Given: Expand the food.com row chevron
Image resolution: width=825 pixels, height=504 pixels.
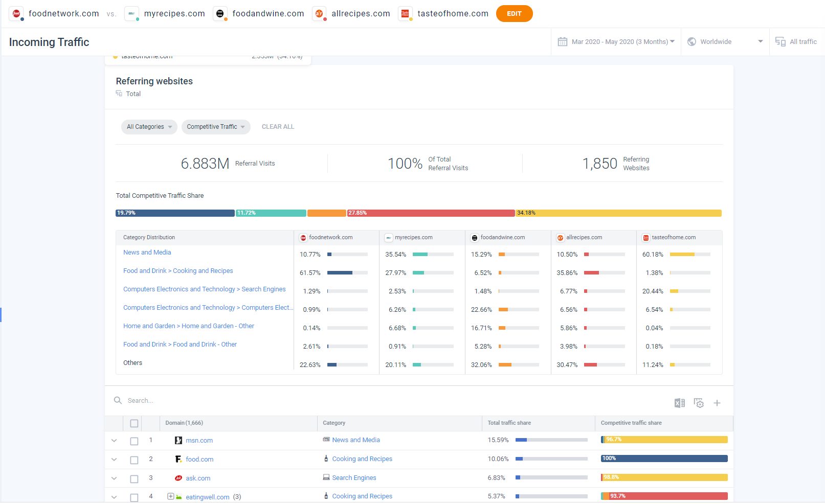Looking at the screenshot, I should (114, 460).
